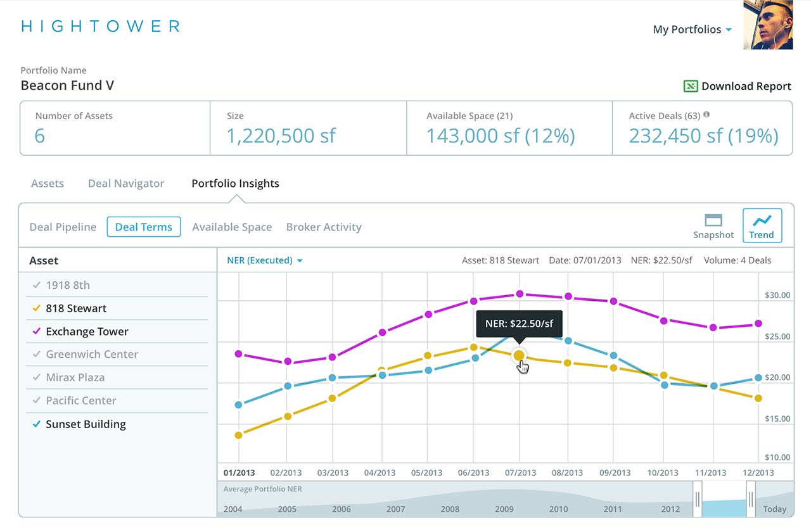This screenshot has width=811, height=532.
Task: Click the Beacon Fund V portfolio name
Action: click(67, 85)
